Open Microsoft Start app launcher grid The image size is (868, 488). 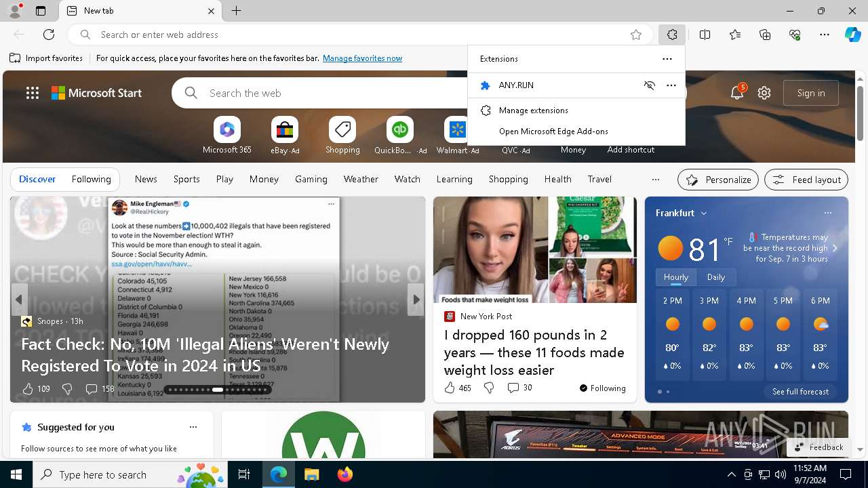click(33, 94)
